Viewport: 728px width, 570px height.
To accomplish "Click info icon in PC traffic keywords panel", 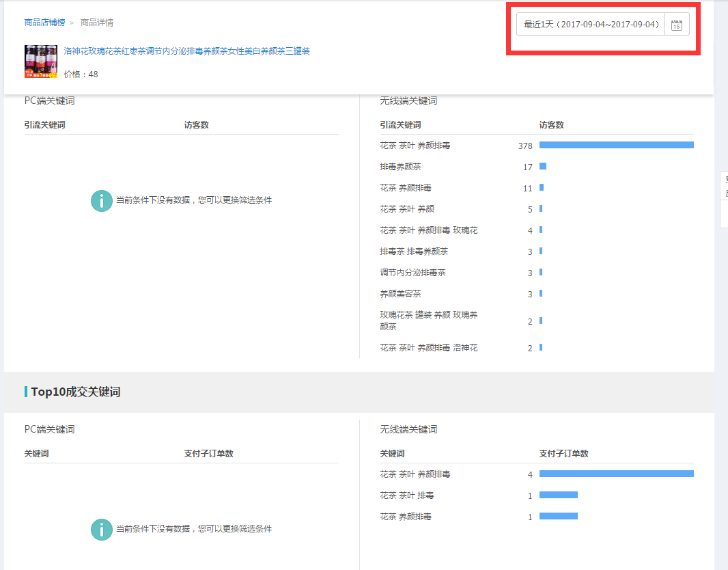I will coord(102,200).
